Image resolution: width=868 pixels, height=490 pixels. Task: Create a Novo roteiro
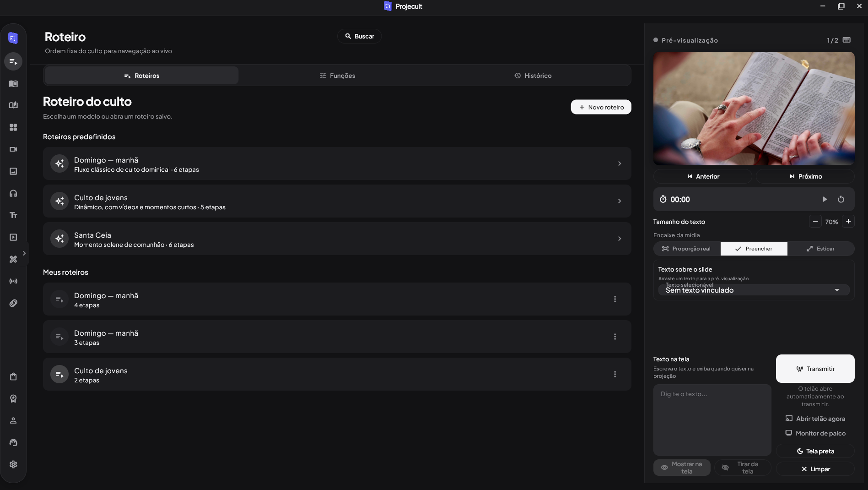point(601,107)
